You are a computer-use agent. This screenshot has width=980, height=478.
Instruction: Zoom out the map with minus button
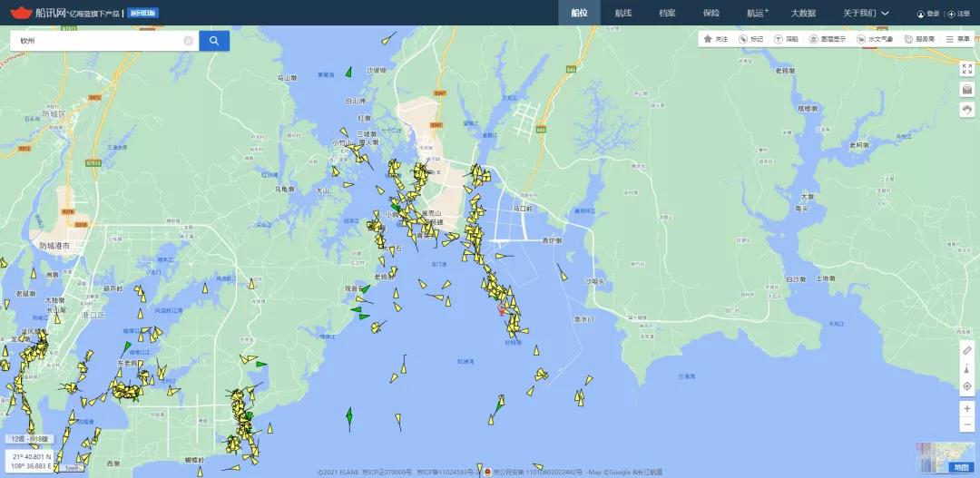pos(966,425)
